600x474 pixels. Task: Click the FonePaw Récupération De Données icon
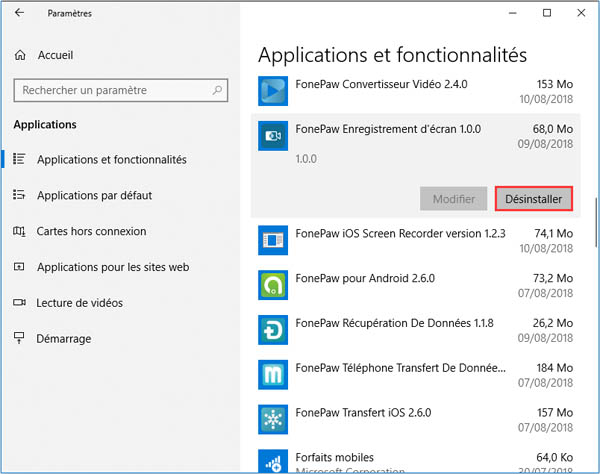(x=273, y=330)
